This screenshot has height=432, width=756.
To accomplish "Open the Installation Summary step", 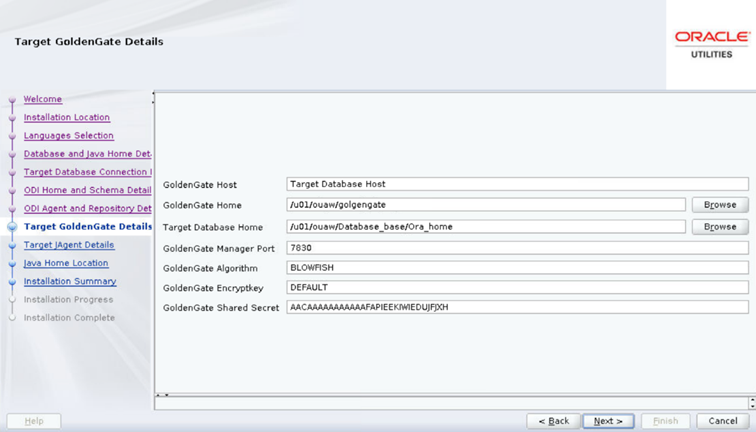I will (x=70, y=281).
